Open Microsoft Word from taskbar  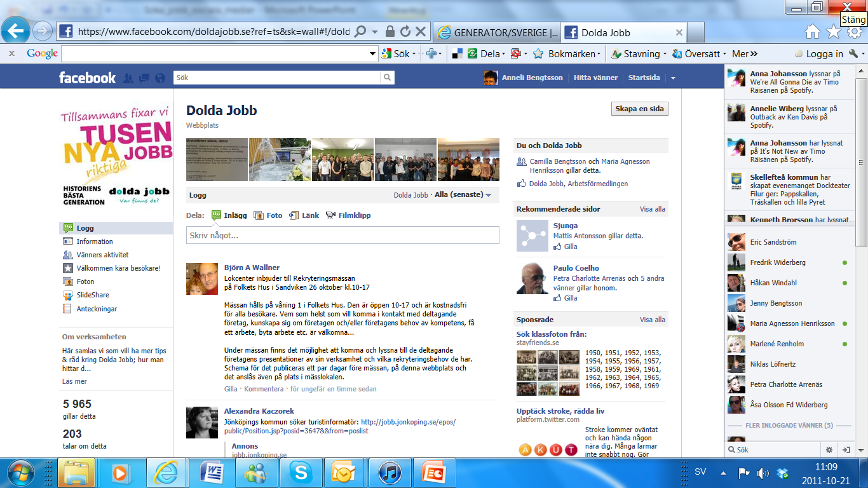coord(211,473)
